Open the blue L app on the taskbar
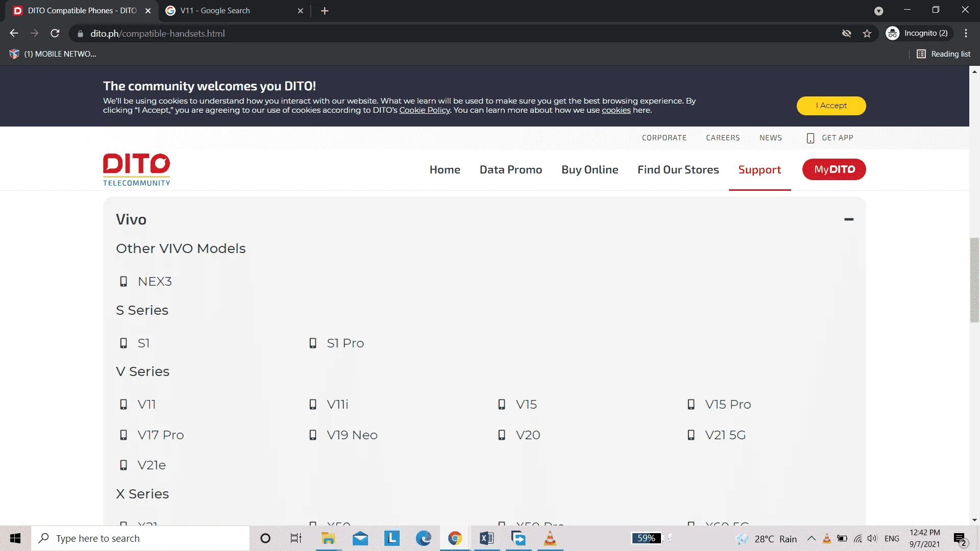The width and height of the screenshot is (980, 551). point(391,538)
